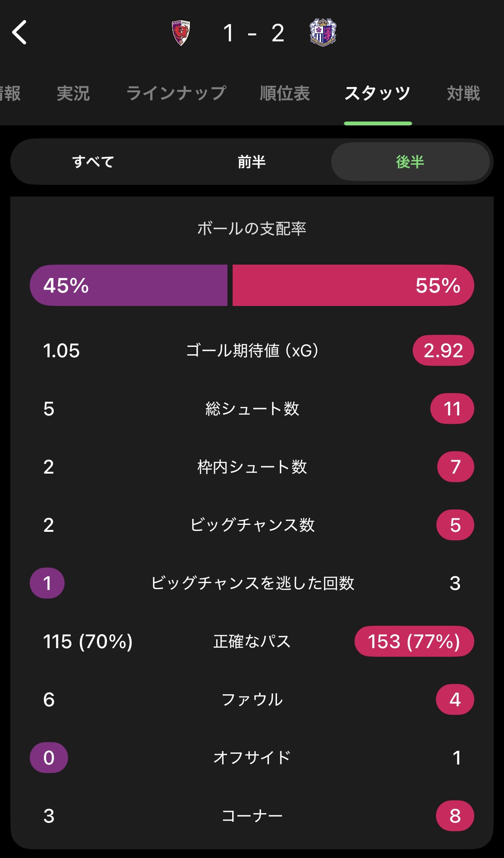The height and width of the screenshot is (858, 504).
Task: Go to the 順位表 tab
Action: [285, 93]
